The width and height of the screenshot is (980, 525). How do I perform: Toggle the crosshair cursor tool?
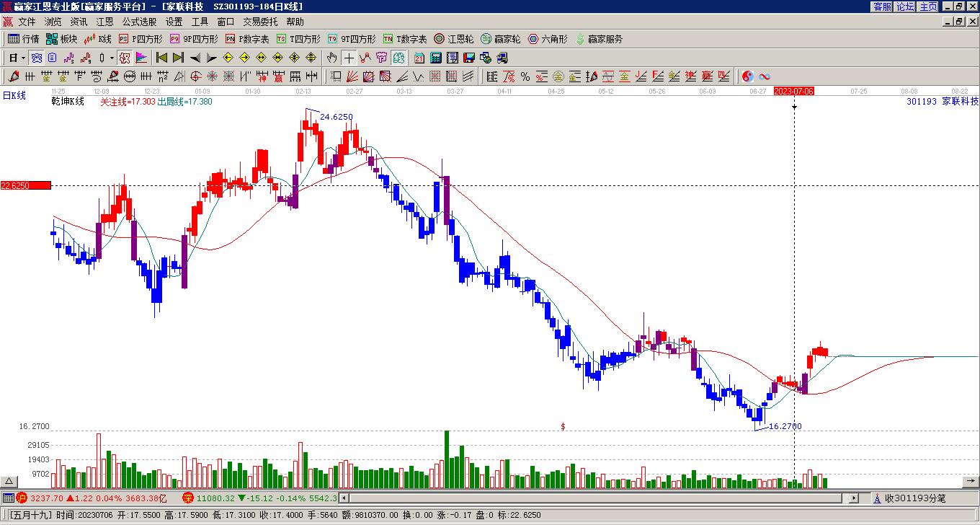(x=349, y=58)
